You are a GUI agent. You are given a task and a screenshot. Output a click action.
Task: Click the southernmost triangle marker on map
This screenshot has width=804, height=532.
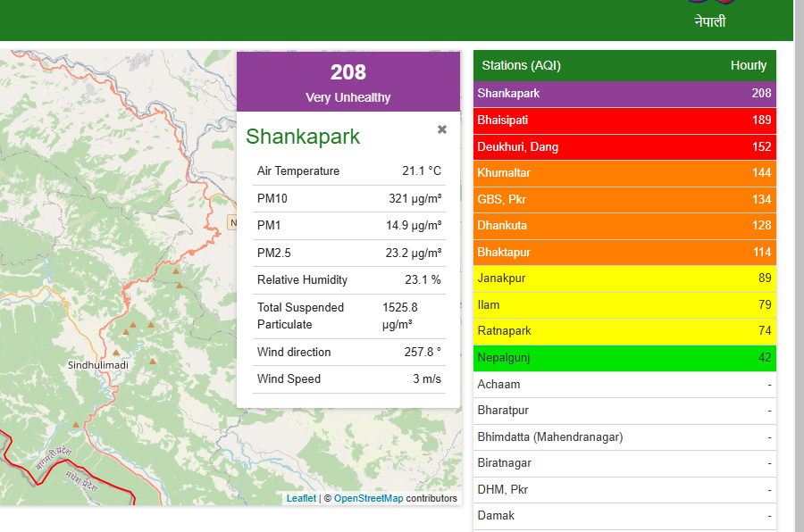coord(77,424)
